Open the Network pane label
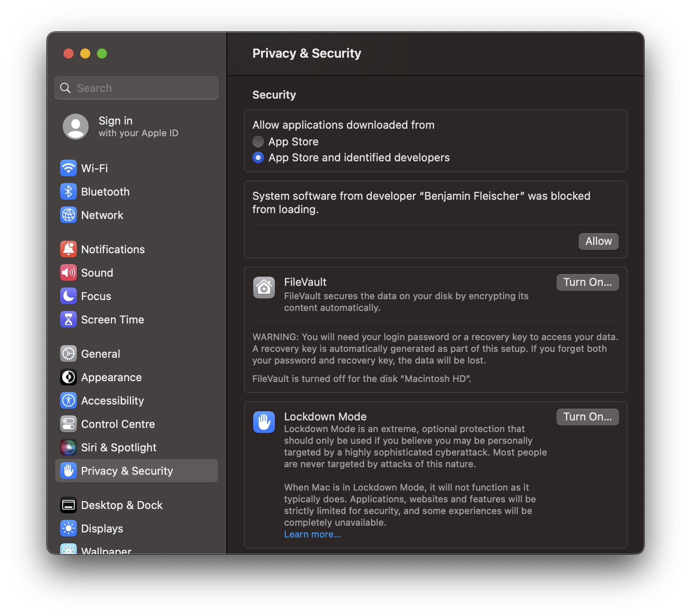The image size is (691, 616). [x=102, y=215]
